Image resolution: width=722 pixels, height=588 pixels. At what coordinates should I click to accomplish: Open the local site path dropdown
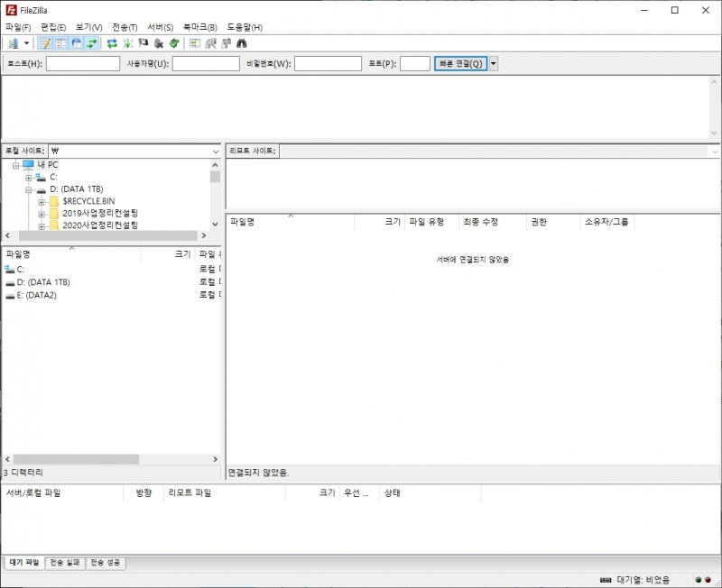coord(216,152)
